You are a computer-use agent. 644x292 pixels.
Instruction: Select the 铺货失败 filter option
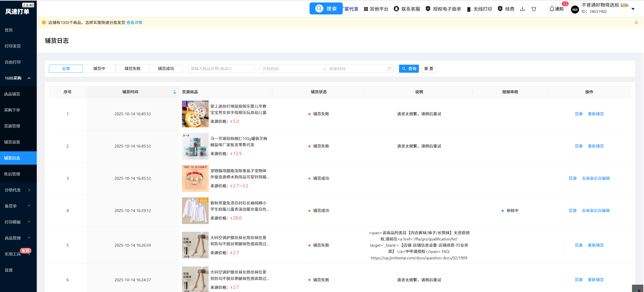(132, 69)
